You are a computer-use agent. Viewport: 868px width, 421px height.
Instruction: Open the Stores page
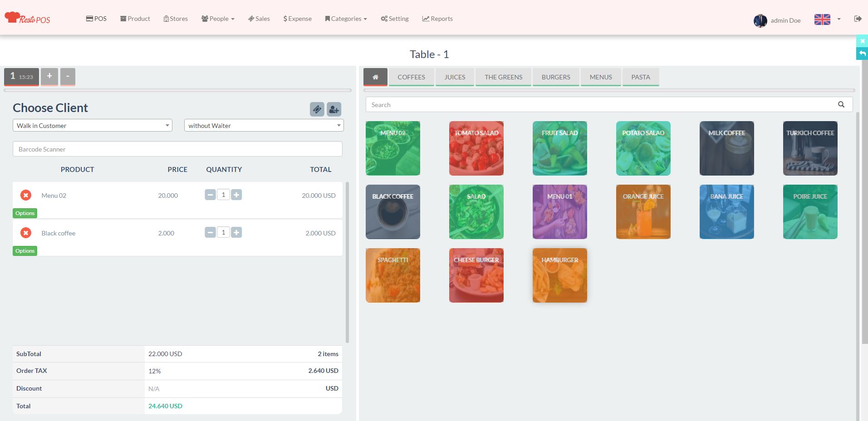tap(176, 19)
